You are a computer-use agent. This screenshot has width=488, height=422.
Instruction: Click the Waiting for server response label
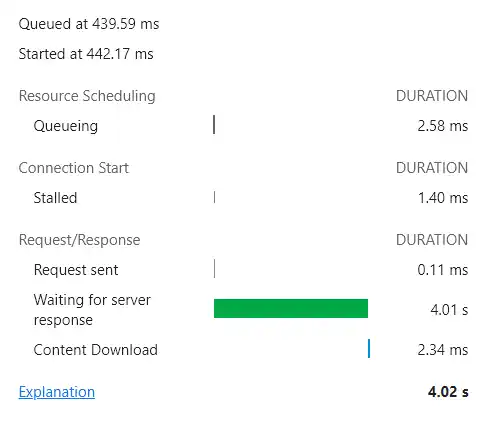(x=92, y=310)
